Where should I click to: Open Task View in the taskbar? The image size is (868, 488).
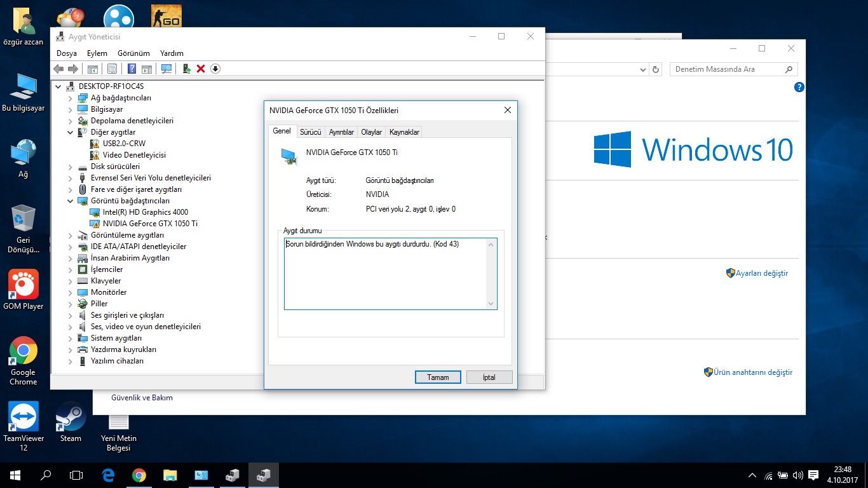(76, 475)
